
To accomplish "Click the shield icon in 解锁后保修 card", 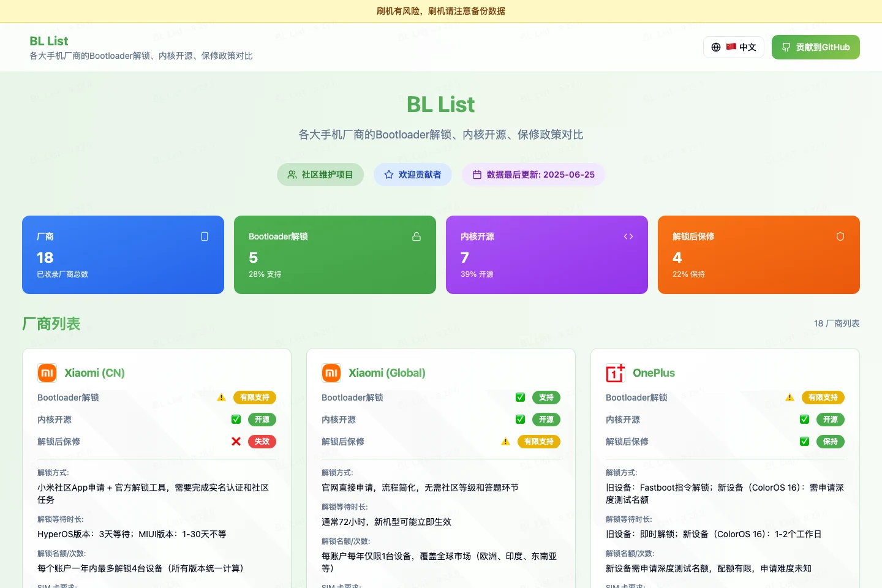I will pos(840,236).
